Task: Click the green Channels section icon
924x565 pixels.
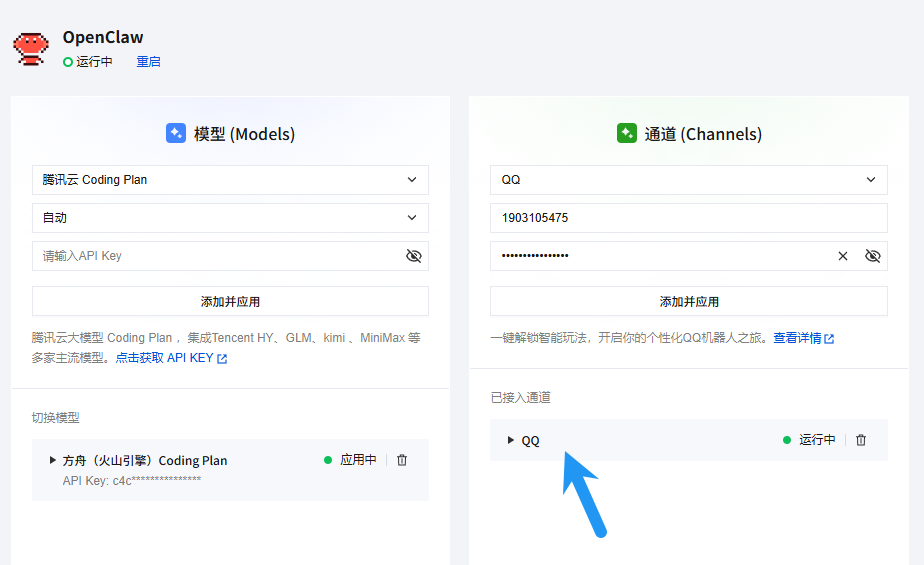Action: pos(627,133)
